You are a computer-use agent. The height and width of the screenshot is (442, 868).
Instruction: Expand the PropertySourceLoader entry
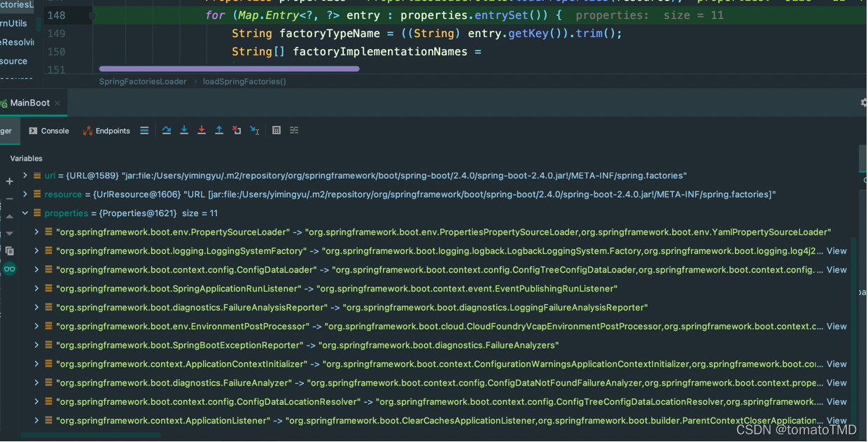point(36,232)
